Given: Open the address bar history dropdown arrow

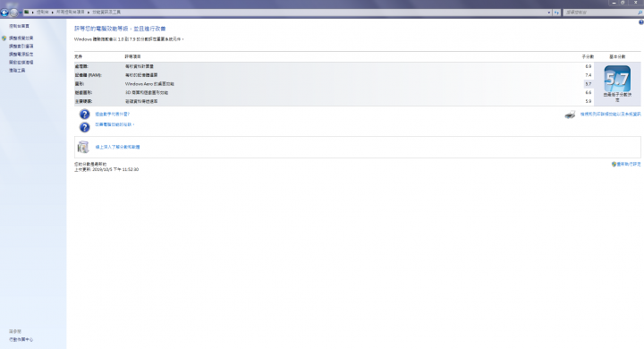Looking at the screenshot, I should click(549, 13).
